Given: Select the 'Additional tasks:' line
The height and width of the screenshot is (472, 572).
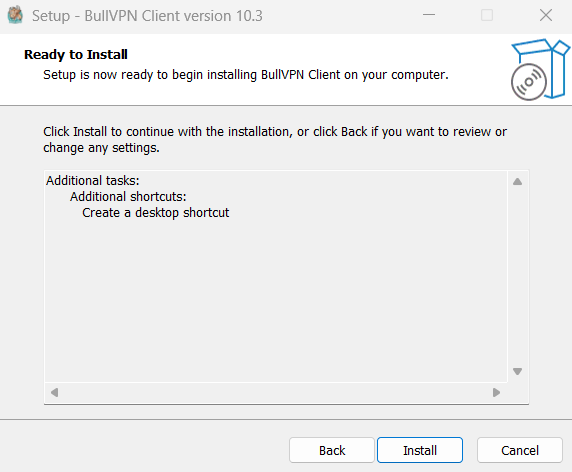Looking at the screenshot, I should (93, 181).
